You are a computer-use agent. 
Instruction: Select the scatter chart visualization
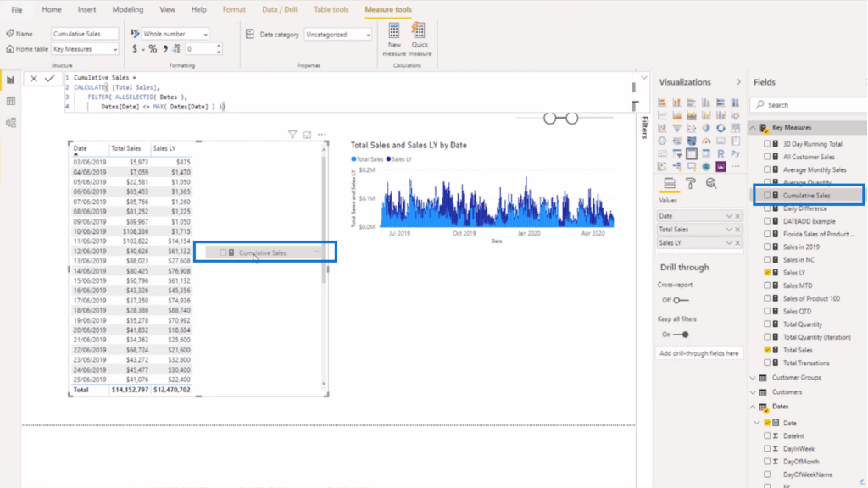692,128
